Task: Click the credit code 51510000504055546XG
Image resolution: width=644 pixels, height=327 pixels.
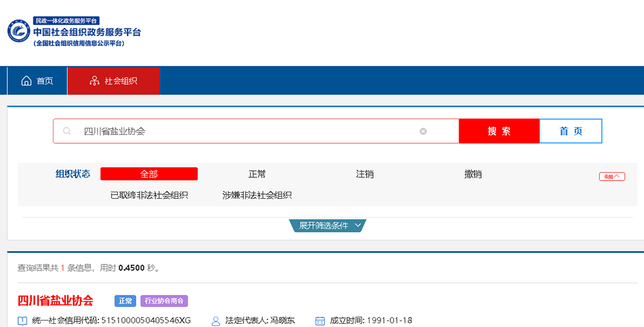Action: tap(146, 321)
